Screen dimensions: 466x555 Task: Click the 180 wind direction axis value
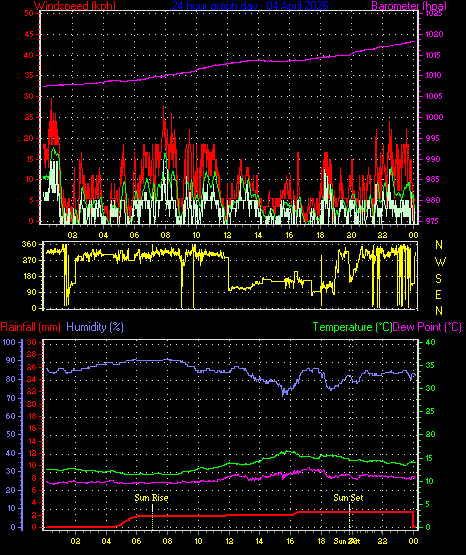click(29, 276)
